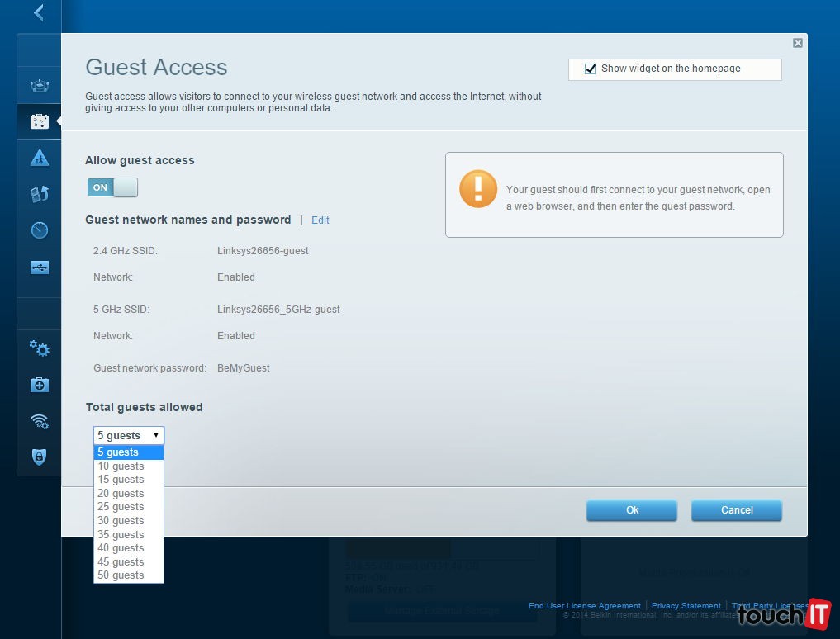
Task: Toggle the Allow guest access switch off
Action: tap(112, 187)
